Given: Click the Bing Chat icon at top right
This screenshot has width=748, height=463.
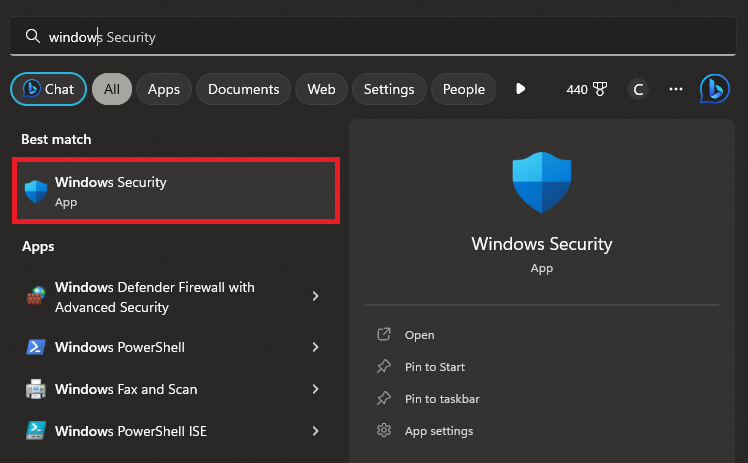Looking at the screenshot, I should [714, 89].
